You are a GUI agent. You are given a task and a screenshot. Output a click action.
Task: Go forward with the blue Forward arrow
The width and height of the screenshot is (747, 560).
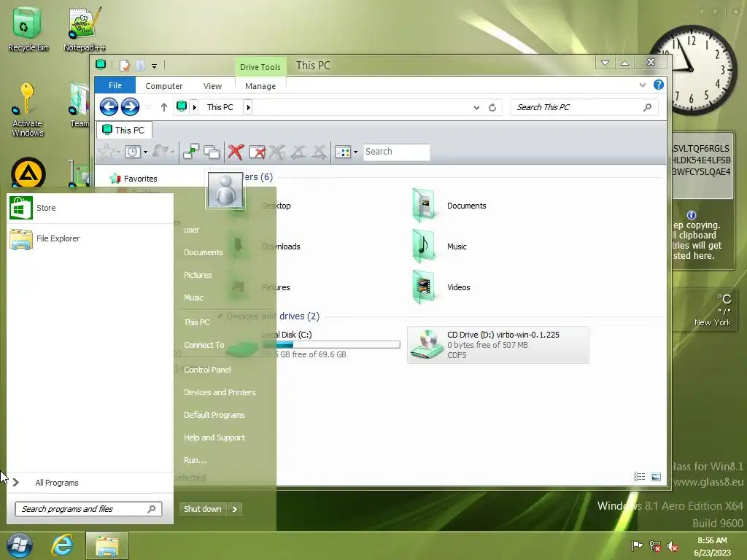(x=130, y=106)
